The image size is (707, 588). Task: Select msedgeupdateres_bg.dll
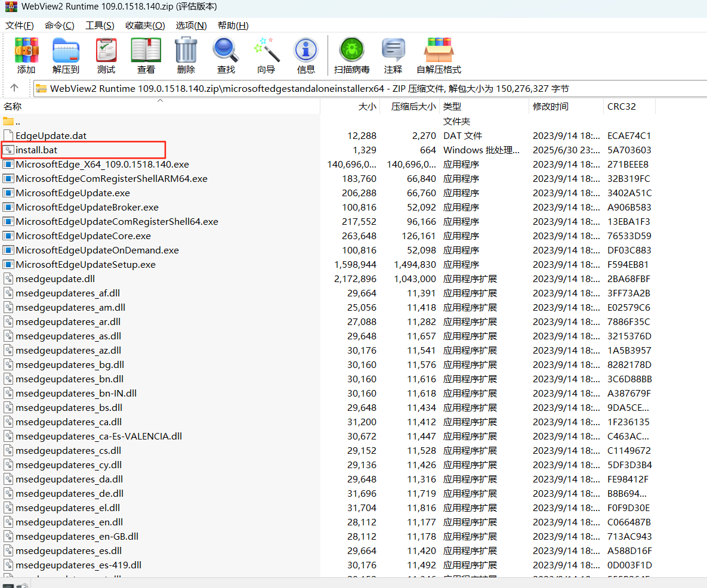(70, 364)
